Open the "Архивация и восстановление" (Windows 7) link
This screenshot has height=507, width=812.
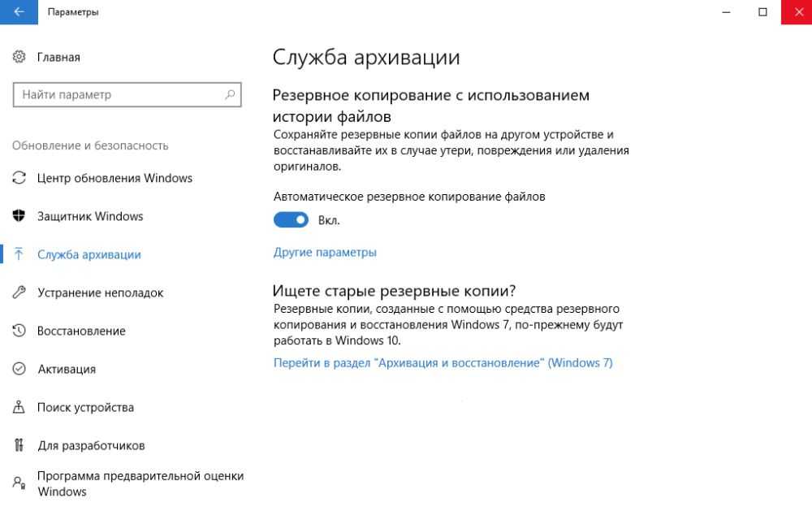pyautogui.click(x=443, y=362)
